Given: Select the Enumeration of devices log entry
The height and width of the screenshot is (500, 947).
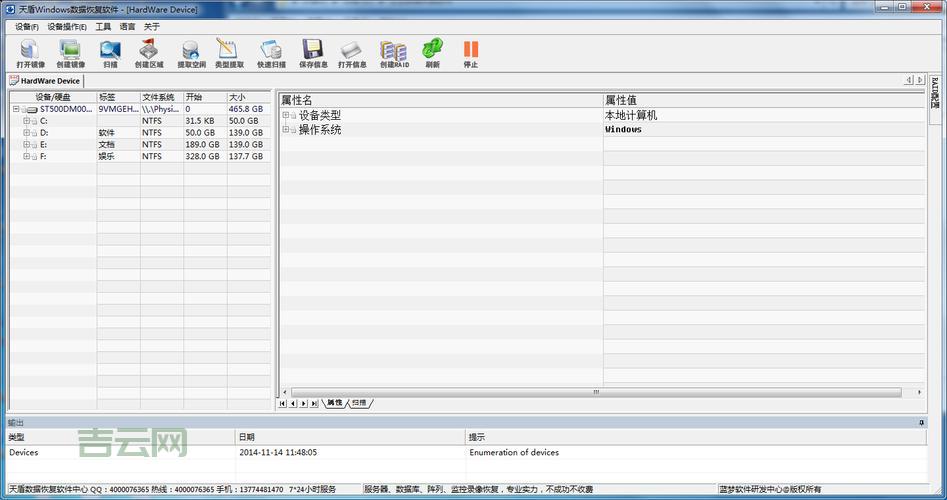Looking at the screenshot, I should click(x=514, y=452).
